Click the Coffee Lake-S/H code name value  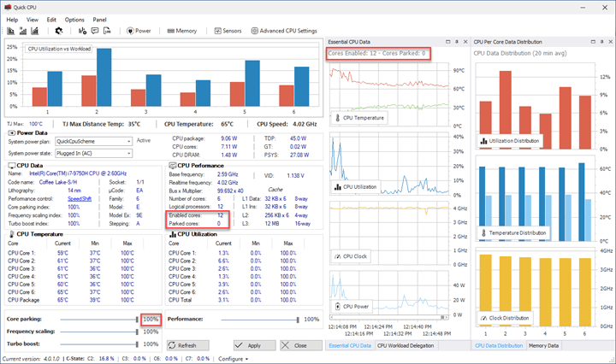pyautogui.click(x=58, y=182)
